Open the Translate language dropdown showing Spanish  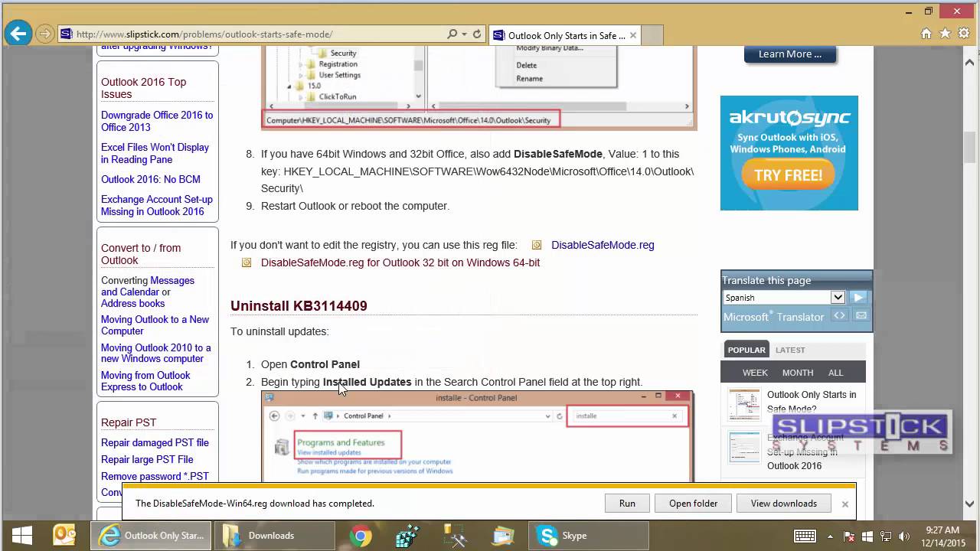click(x=783, y=297)
